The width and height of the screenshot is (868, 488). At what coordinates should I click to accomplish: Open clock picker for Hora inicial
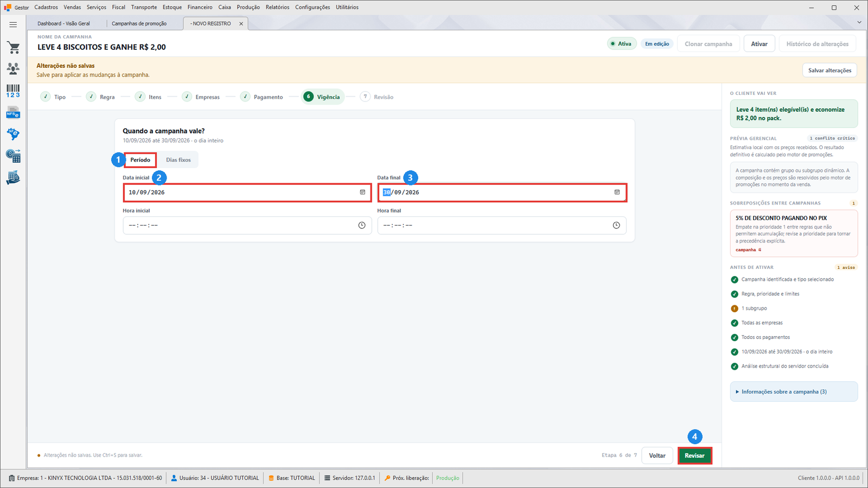point(362,226)
